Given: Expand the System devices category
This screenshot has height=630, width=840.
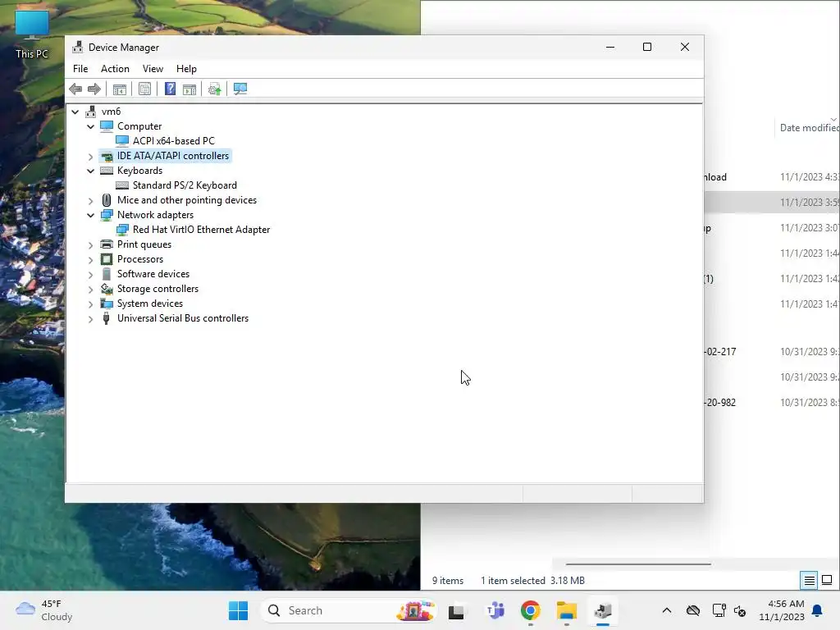Looking at the screenshot, I should coord(90,304).
